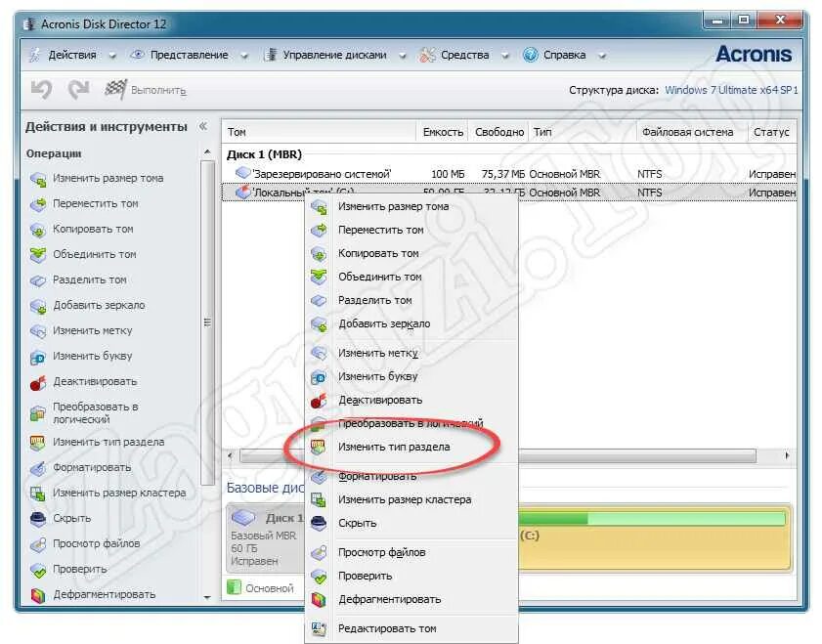
Task: Click sidebar scrollbar down arrow
Action: click(207, 597)
